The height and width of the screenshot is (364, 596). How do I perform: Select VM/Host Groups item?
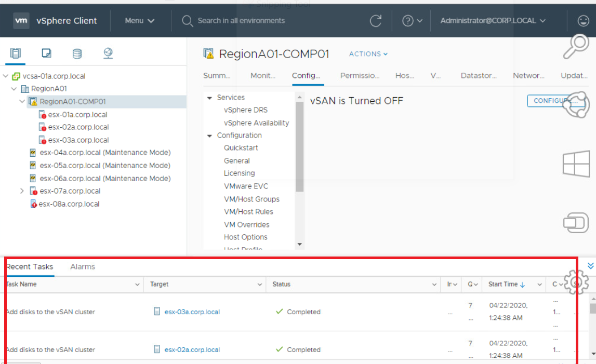[251, 199]
